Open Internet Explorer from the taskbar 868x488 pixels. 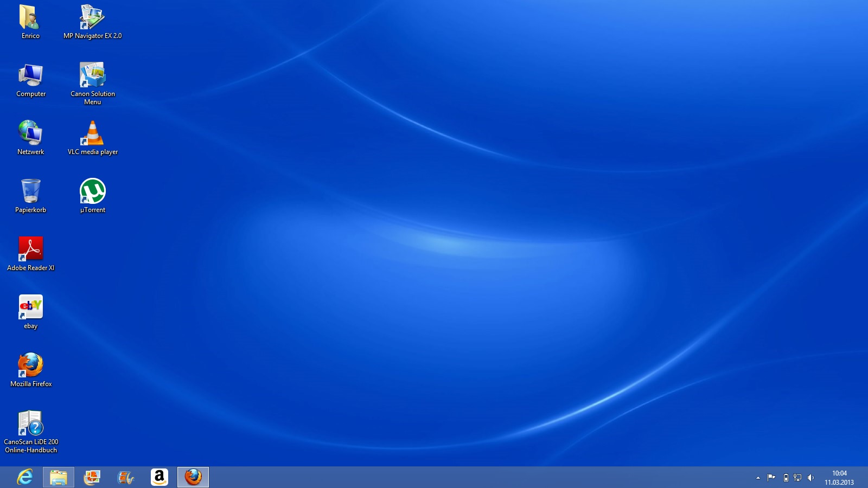point(25,477)
